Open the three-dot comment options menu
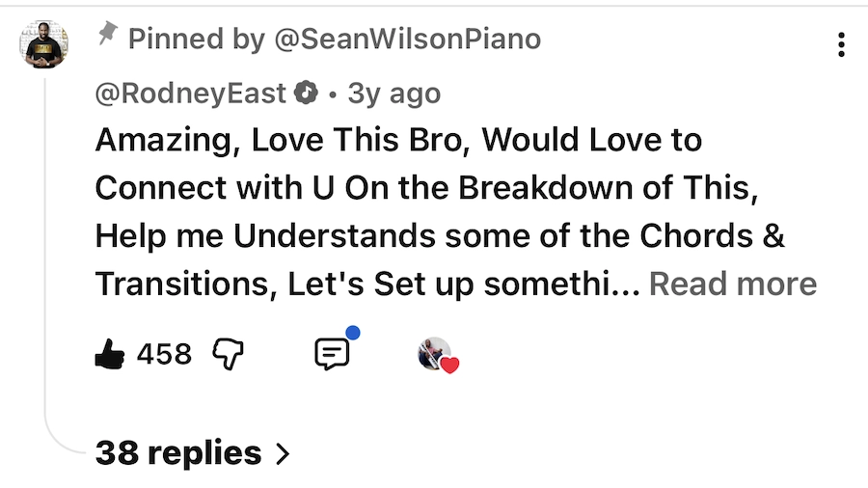 841,44
